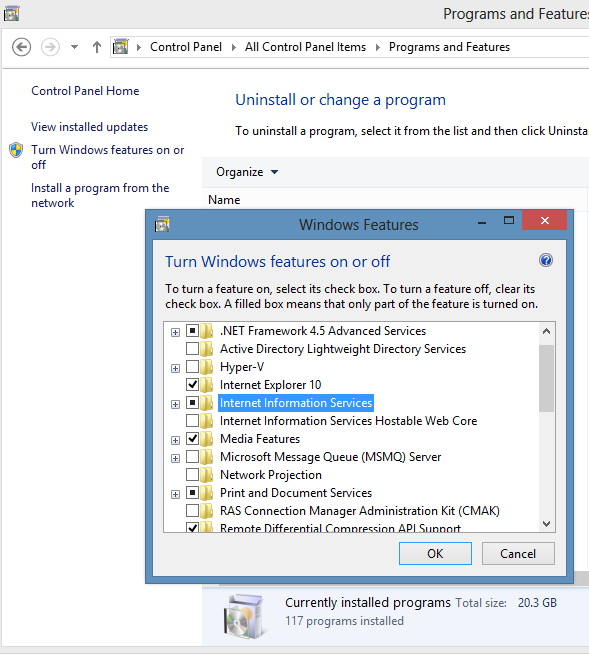Click the address bar Control Panel icon
589x655 pixels.
tap(121, 47)
